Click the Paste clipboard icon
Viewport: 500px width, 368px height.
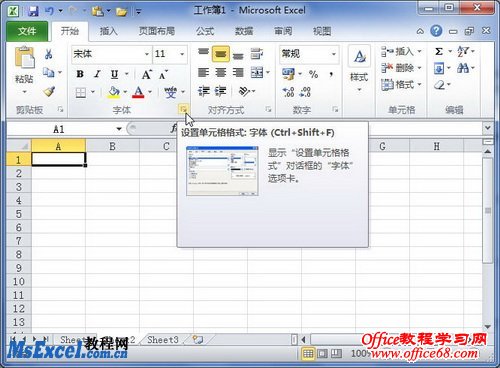(24, 58)
